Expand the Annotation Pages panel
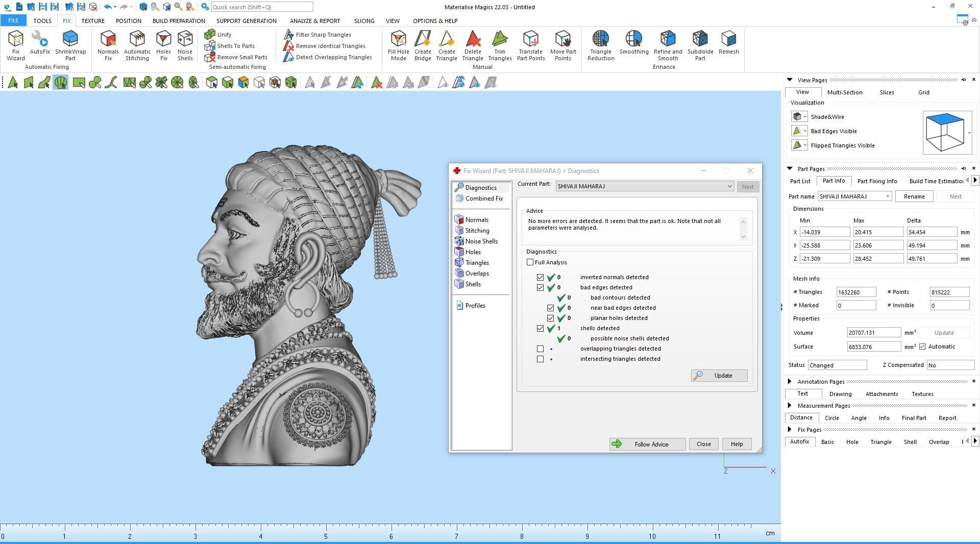Viewport: 980px width, 544px height. pos(790,381)
